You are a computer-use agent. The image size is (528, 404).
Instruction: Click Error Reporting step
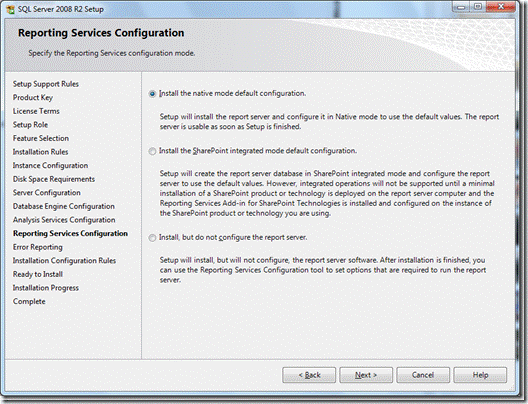pyautogui.click(x=38, y=247)
